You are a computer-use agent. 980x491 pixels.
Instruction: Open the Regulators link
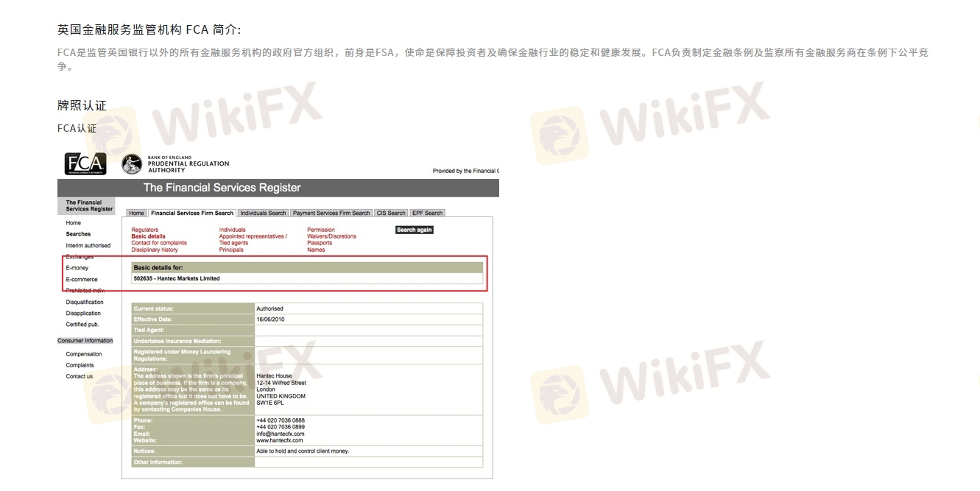[x=144, y=230]
